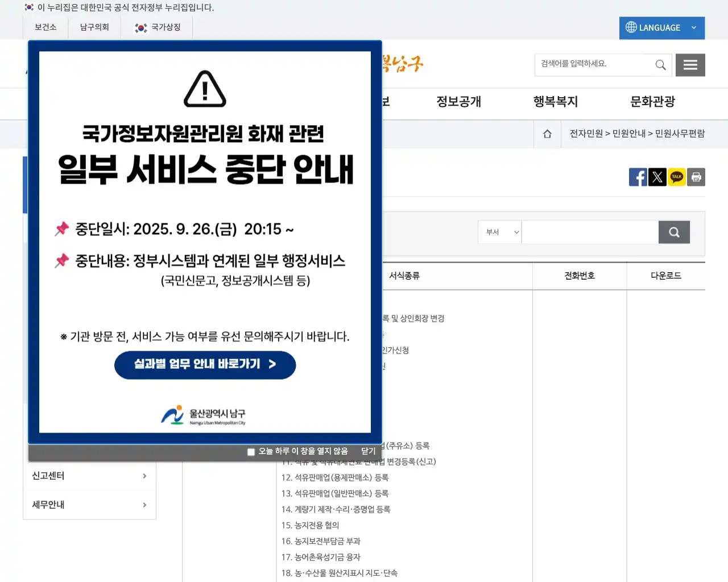Select '12. 석유판매업(용제판매소) 등록'
The image size is (728, 582).
coord(335,478)
